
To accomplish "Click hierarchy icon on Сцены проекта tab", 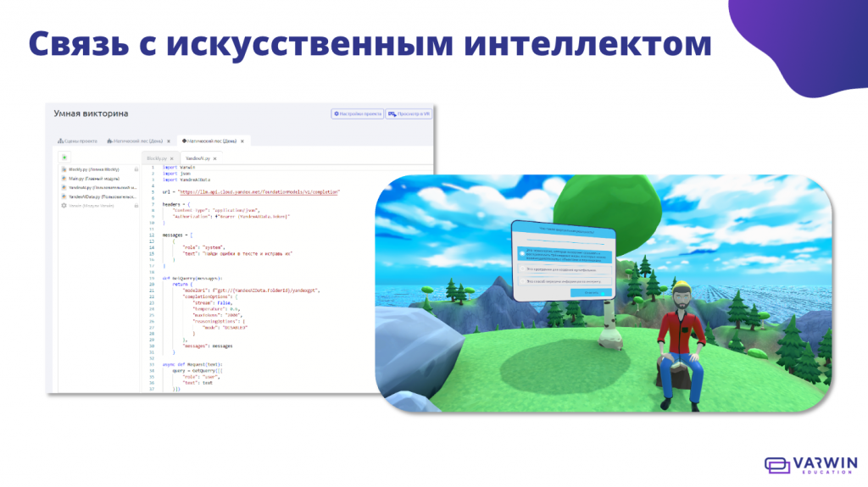I will (x=60, y=141).
